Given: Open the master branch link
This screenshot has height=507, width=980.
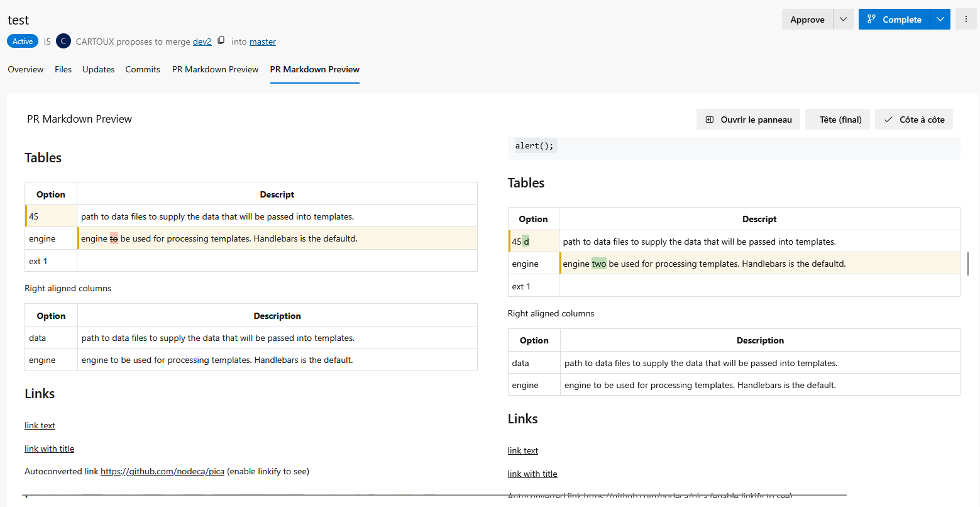Looking at the screenshot, I should click(263, 42).
